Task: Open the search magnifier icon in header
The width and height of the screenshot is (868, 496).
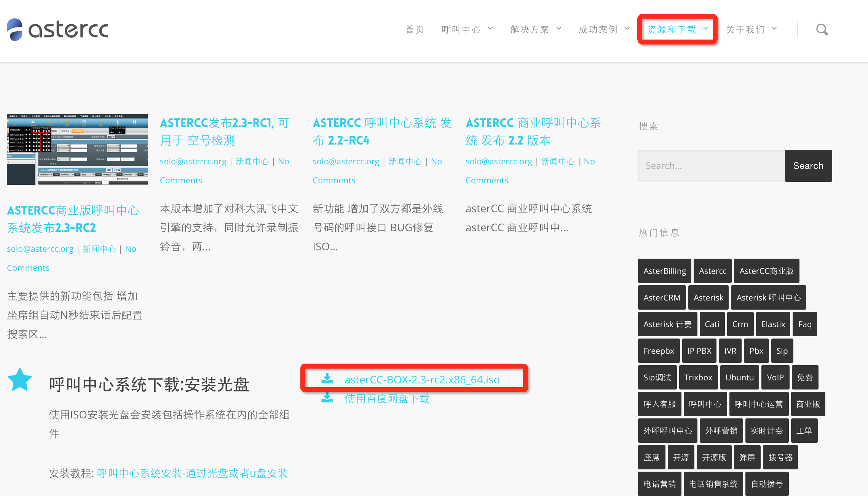Action: [822, 30]
